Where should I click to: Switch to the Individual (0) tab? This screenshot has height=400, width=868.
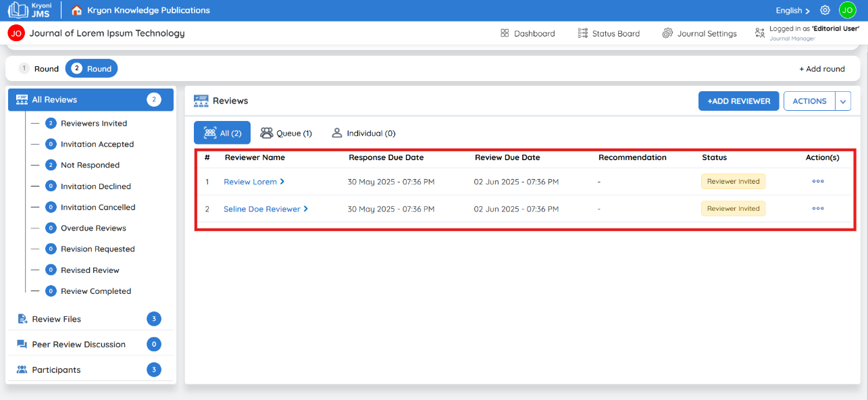(363, 133)
